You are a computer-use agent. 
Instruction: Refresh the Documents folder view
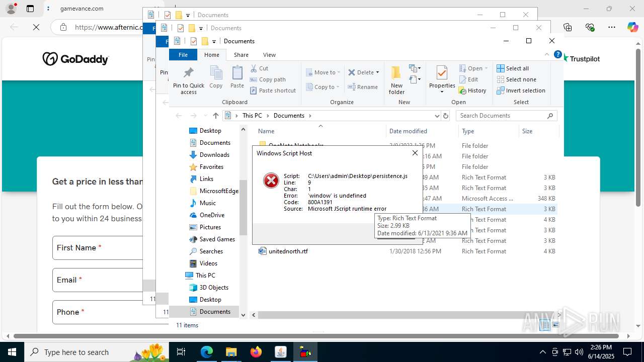coord(445,116)
